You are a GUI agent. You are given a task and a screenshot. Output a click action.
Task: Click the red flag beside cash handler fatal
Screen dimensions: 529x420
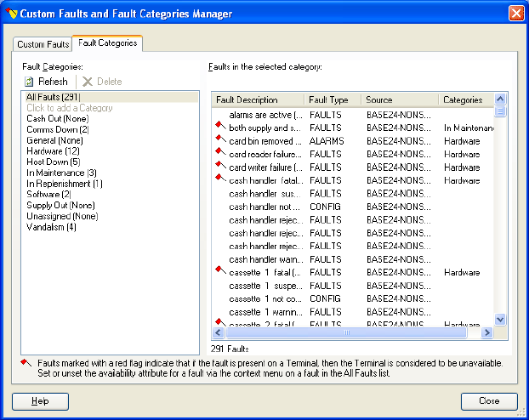tap(219, 179)
